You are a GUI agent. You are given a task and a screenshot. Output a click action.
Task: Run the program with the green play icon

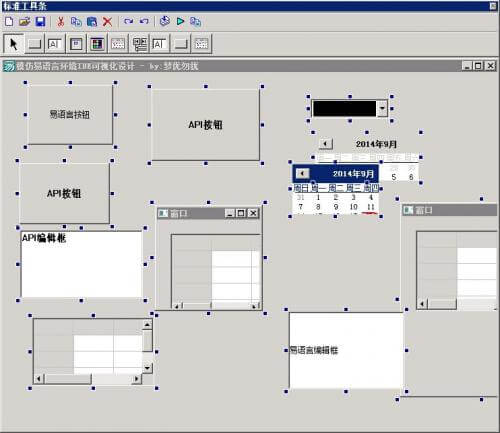point(180,22)
